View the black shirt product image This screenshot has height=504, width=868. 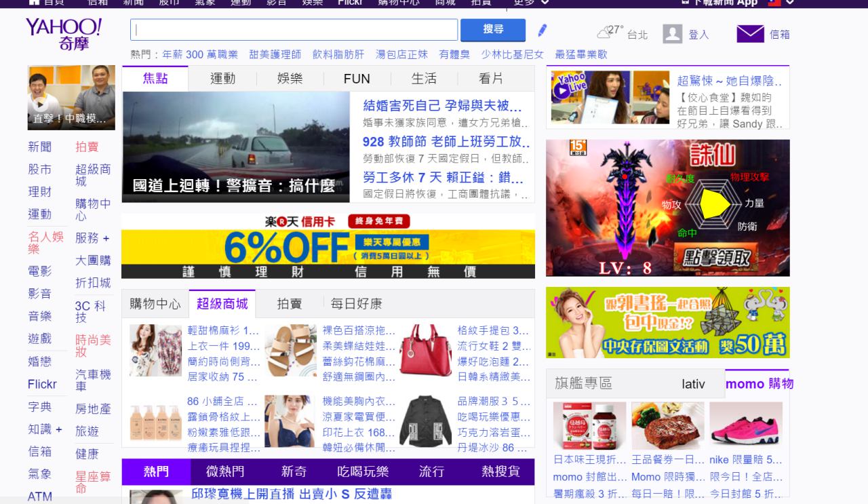[425, 421]
